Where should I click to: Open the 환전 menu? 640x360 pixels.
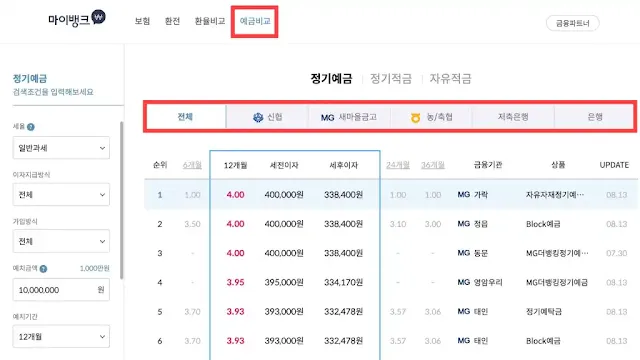(172, 21)
